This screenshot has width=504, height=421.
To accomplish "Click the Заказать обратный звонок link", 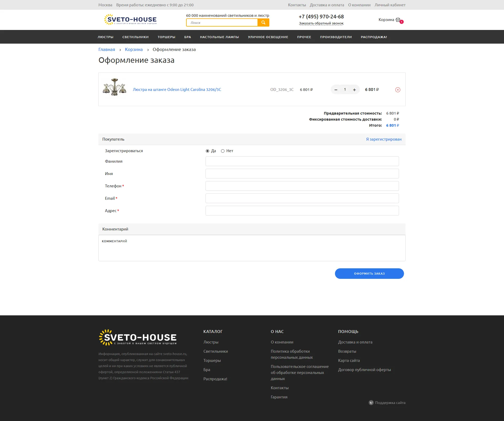I will (321, 23).
